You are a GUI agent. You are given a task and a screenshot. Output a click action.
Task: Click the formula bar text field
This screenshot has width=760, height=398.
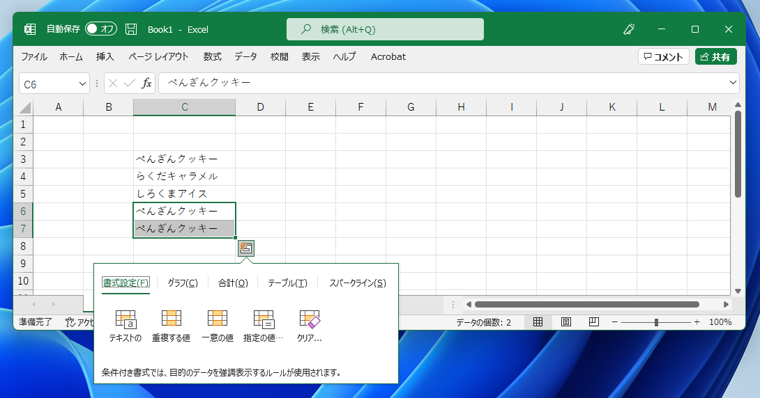[443, 83]
